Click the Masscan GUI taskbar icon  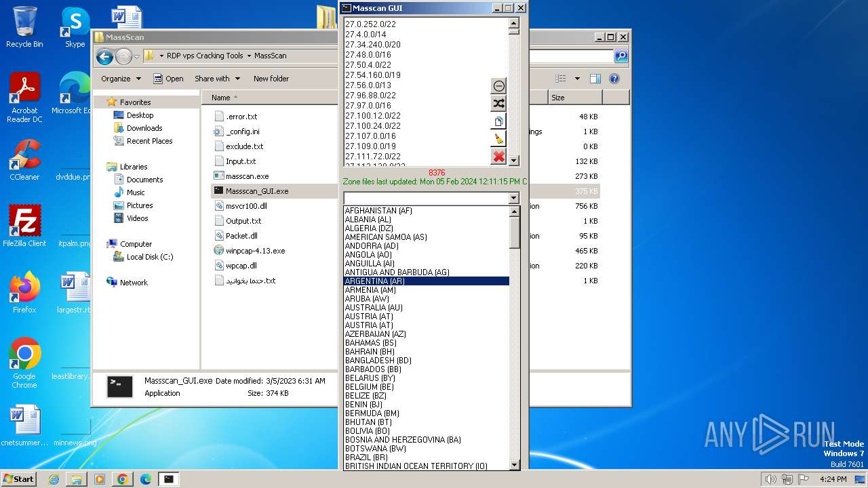click(168, 479)
